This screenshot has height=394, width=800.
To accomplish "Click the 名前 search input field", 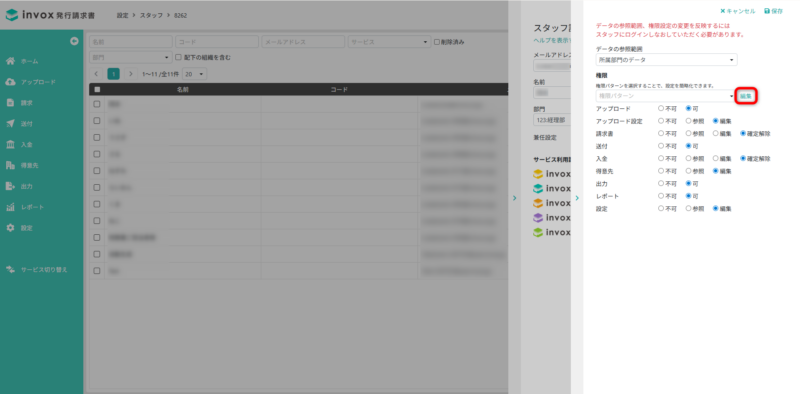I will coord(131,42).
